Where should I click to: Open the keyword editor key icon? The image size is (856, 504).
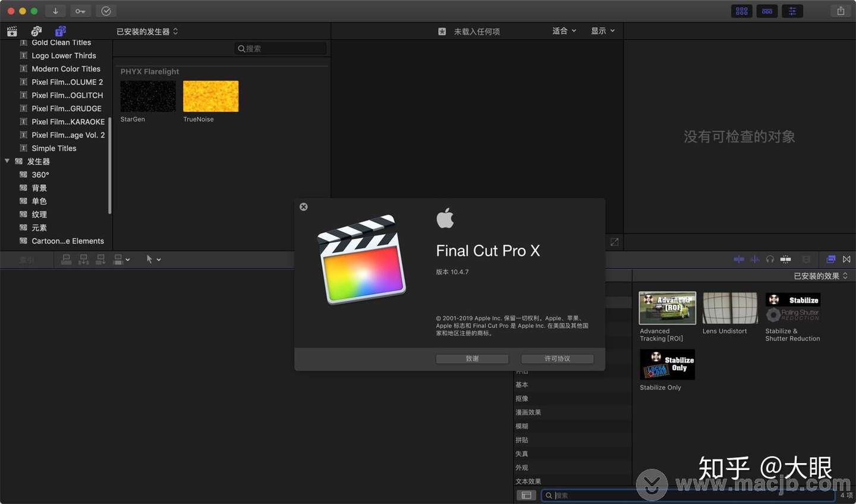(80, 11)
